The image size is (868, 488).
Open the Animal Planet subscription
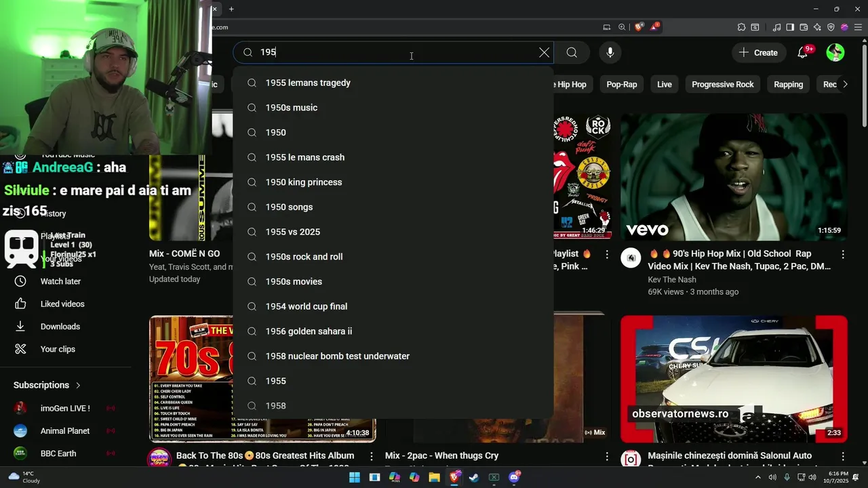64,431
